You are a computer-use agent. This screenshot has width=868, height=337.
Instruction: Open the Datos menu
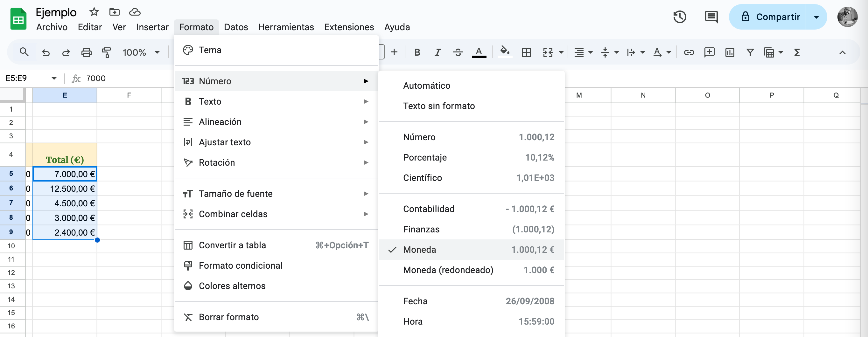point(235,27)
